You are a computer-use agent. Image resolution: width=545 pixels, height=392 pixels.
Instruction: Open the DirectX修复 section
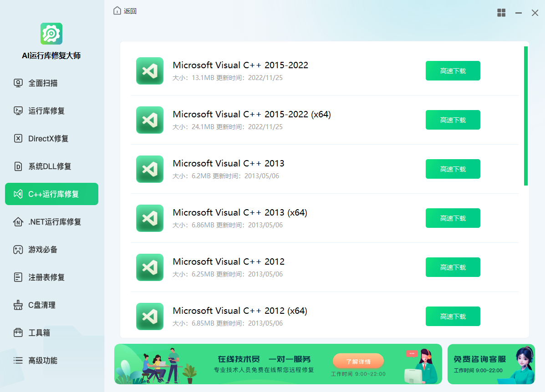coord(48,139)
